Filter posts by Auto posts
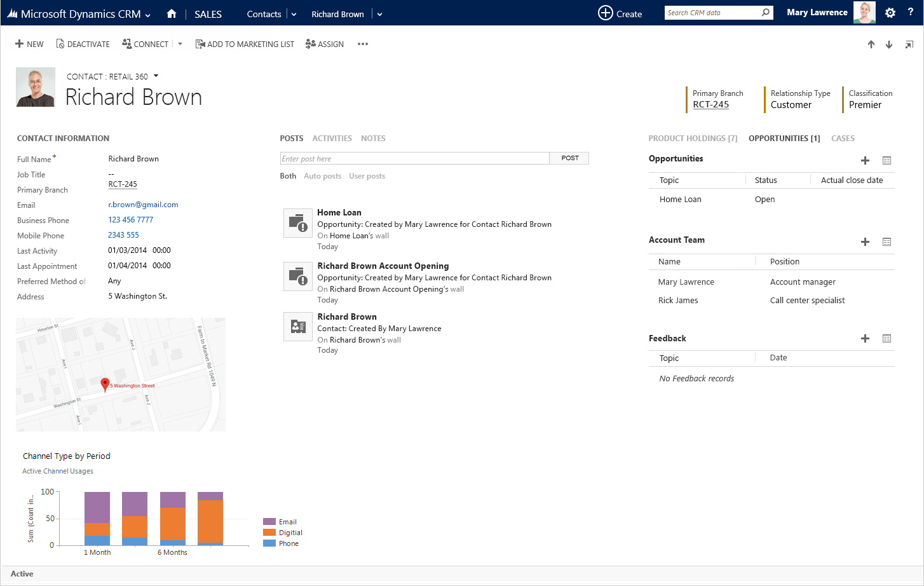Screen dimensions: 924x586 [x=322, y=176]
